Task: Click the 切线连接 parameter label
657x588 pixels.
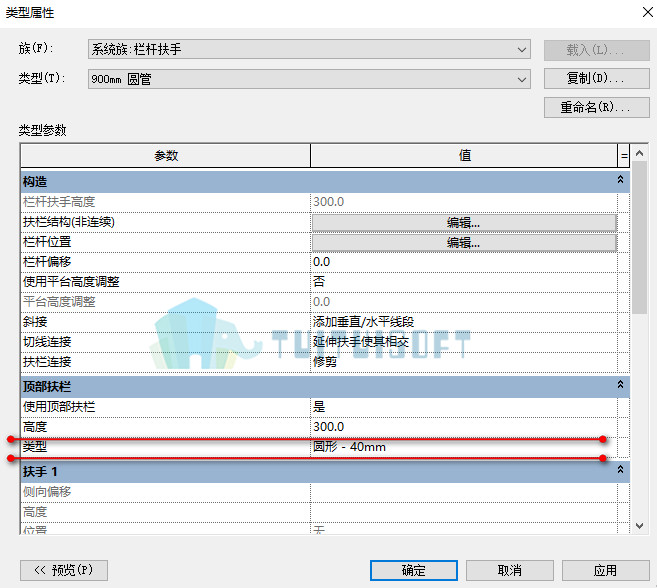Action: click(x=47, y=342)
